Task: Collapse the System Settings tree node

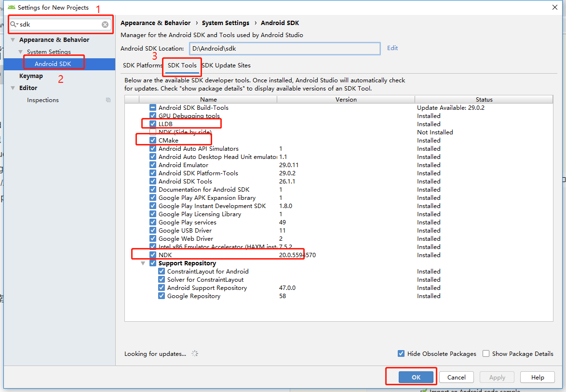Action: [21, 52]
